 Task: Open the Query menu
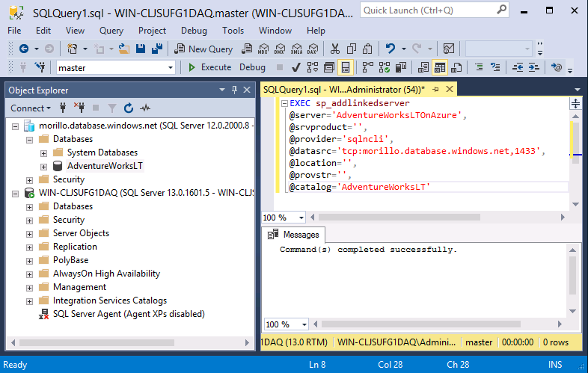[111, 31]
